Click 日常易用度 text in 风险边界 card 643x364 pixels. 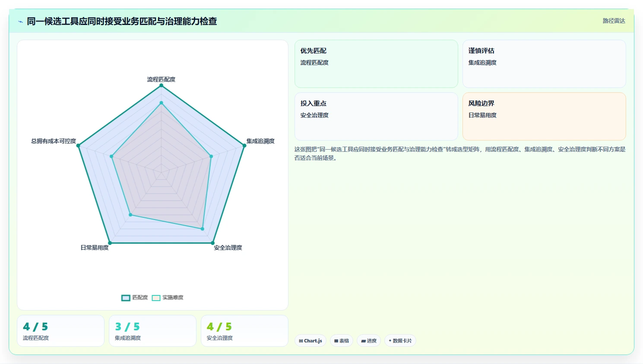(482, 115)
